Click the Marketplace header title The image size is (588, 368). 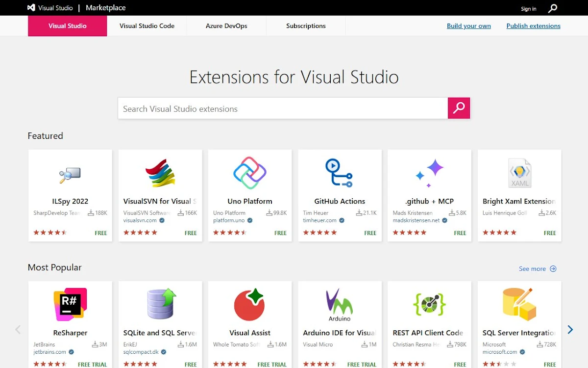click(105, 8)
